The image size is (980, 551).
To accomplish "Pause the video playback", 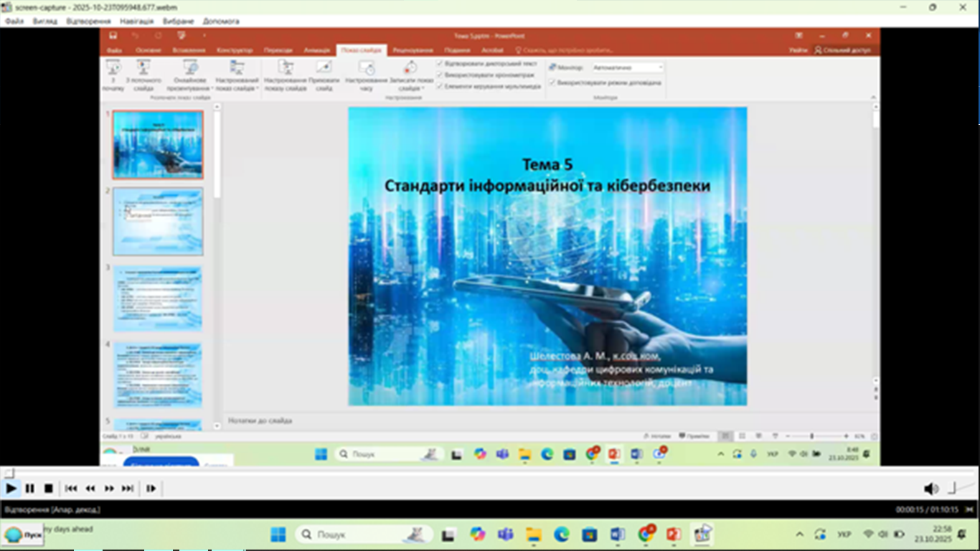I will (29, 489).
